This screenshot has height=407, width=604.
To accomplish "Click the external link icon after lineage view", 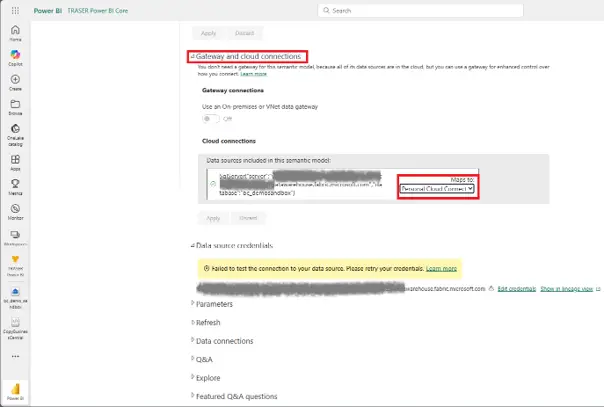I will 598,289.
